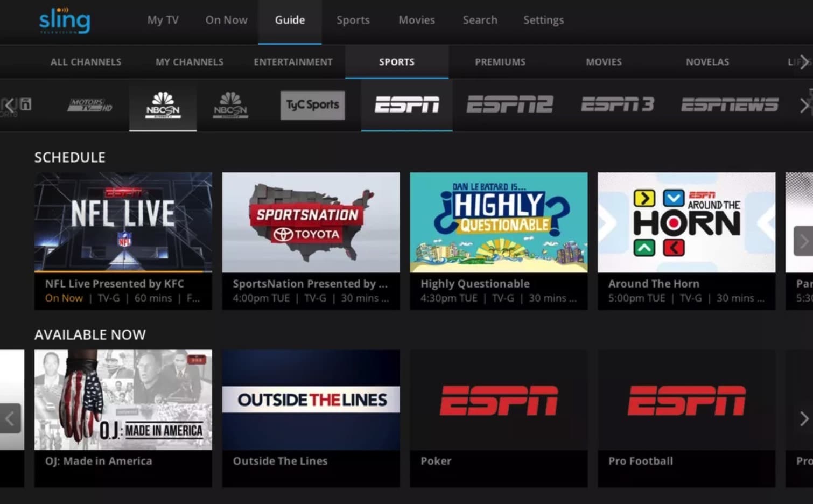
Task: Click right arrow on Available Now row
Action: 804,418
